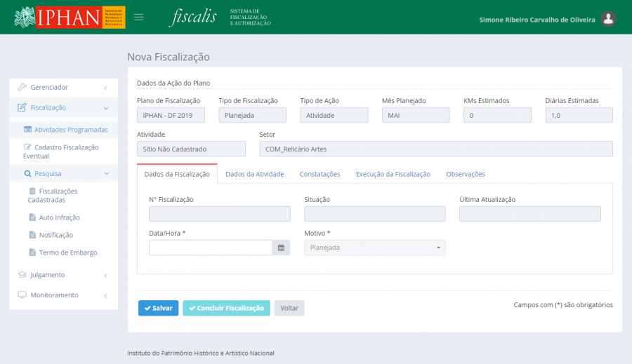
Task: Switch to the Dados da Atividade tab
Action: pyautogui.click(x=254, y=174)
